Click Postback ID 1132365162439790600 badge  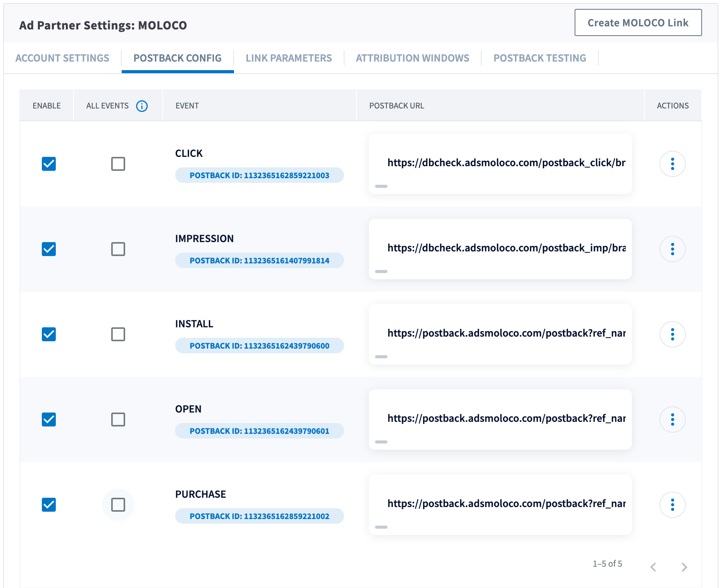pos(259,346)
